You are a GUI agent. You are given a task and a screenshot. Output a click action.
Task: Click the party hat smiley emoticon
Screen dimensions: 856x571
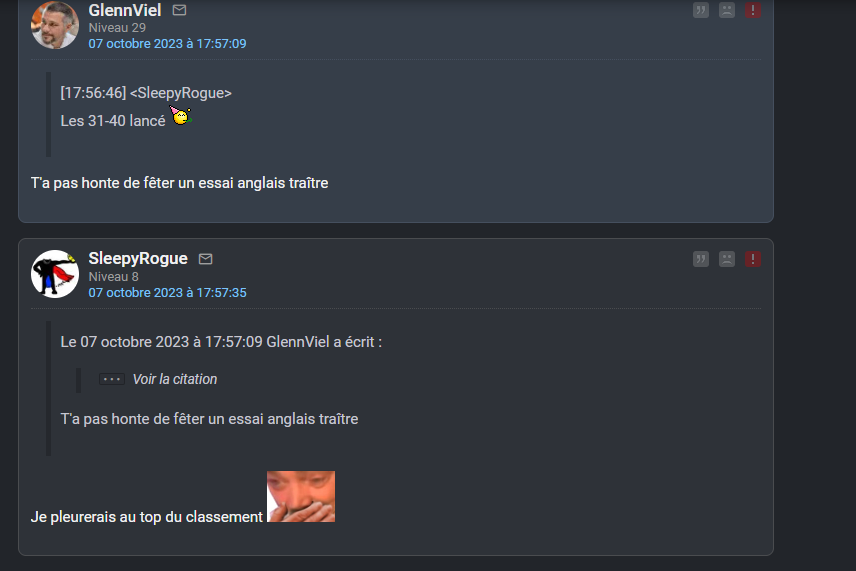pyautogui.click(x=181, y=116)
